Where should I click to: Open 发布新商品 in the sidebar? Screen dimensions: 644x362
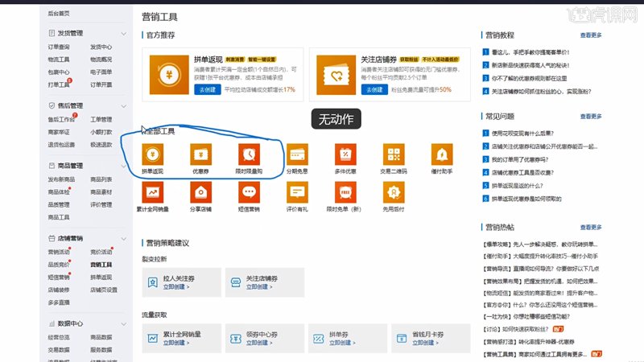point(61,179)
